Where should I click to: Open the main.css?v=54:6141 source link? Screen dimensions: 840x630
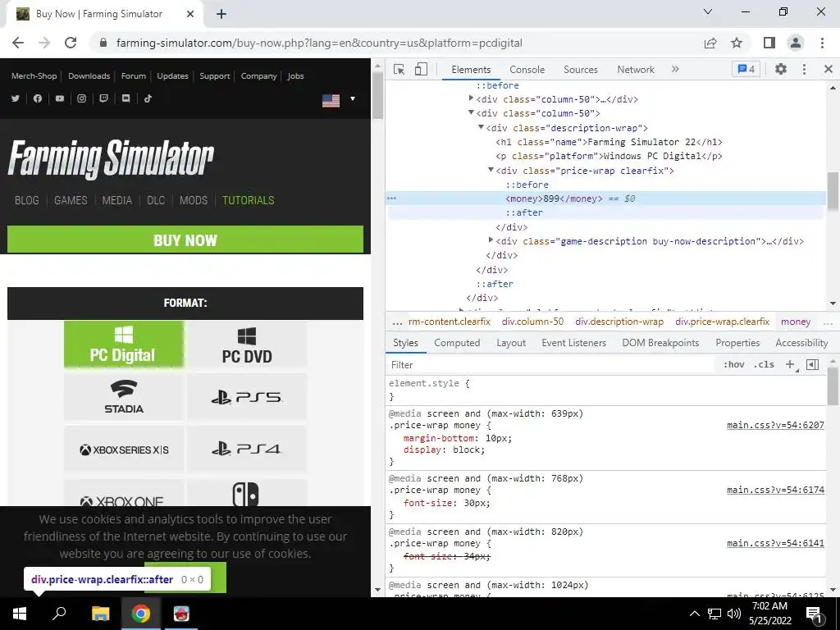tap(776, 543)
